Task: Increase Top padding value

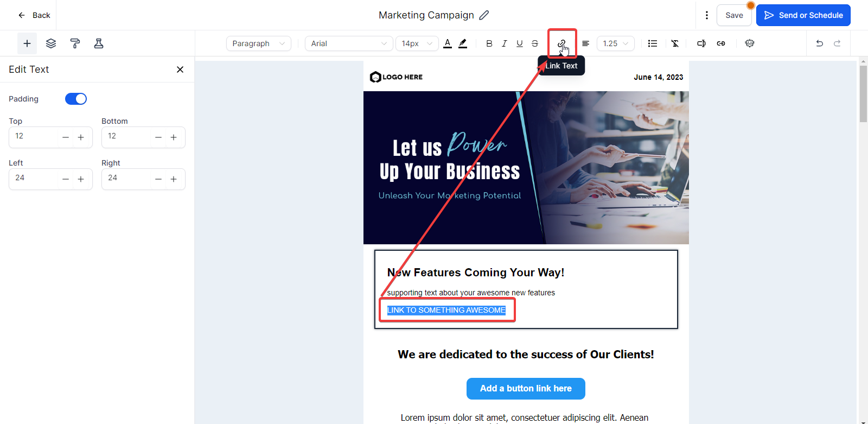Action: 81,137
